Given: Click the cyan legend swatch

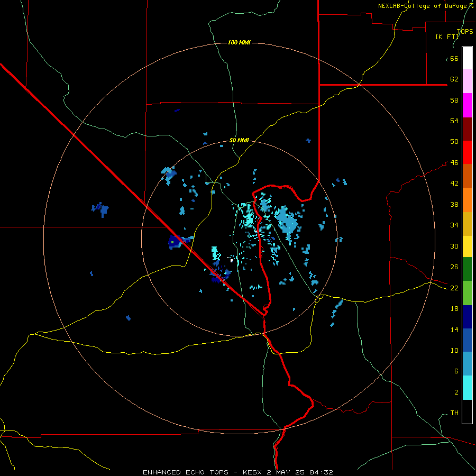Looking at the screenshot, I should [467, 388].
